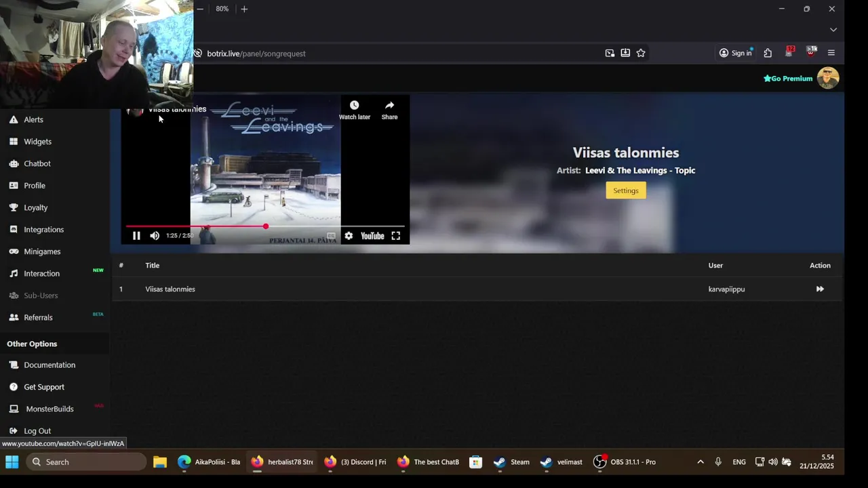Open Microsoft Store from the taskbar
This screenshot has width=868, height=488.
476,462
